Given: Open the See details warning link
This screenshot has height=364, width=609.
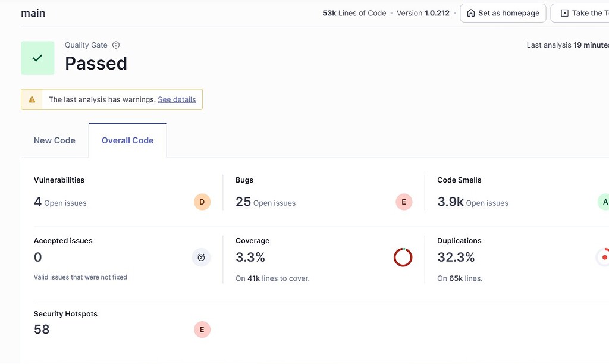Looking at the screenshot, I should click(177, 99).
